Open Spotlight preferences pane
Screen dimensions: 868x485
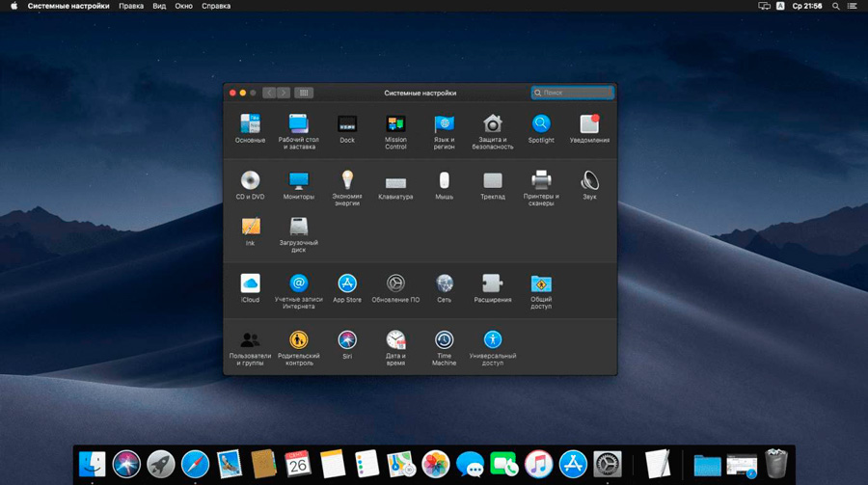click(541, 128)
